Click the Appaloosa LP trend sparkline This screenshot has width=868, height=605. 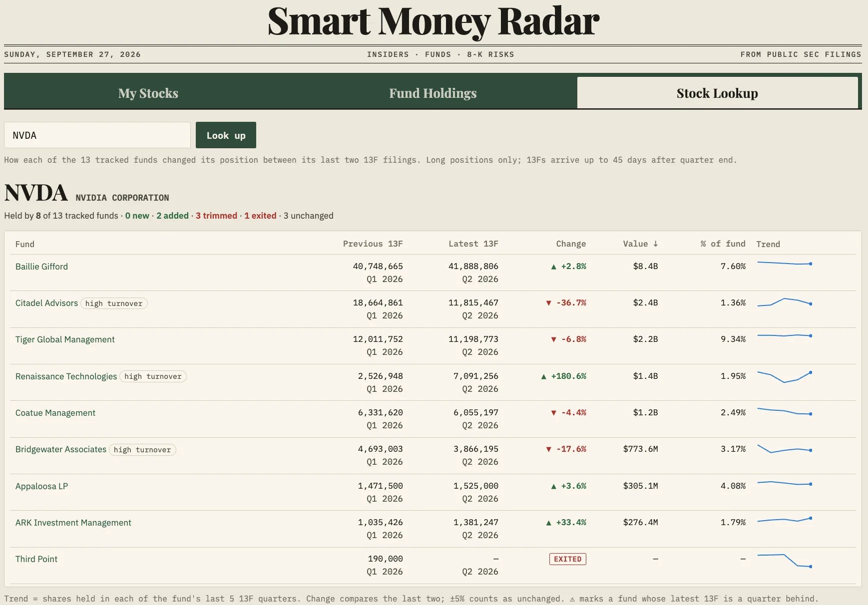(785, 483)
